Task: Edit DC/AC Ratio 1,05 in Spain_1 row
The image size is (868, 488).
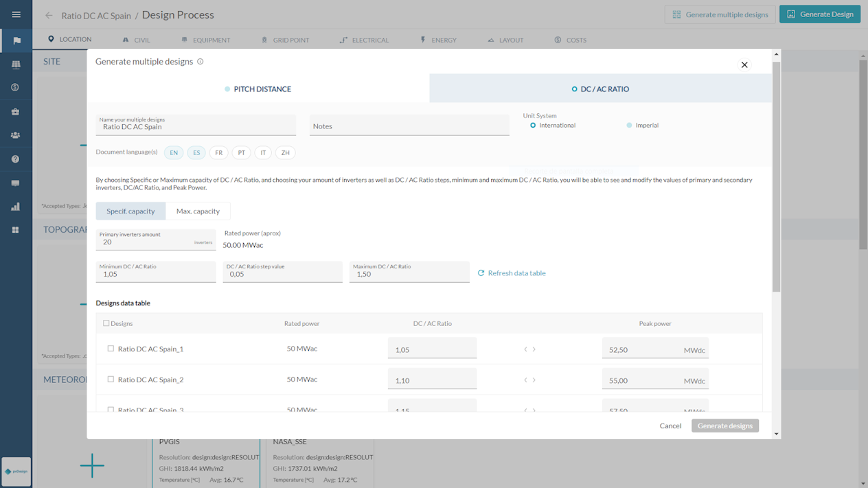Action: click(432, 348)
